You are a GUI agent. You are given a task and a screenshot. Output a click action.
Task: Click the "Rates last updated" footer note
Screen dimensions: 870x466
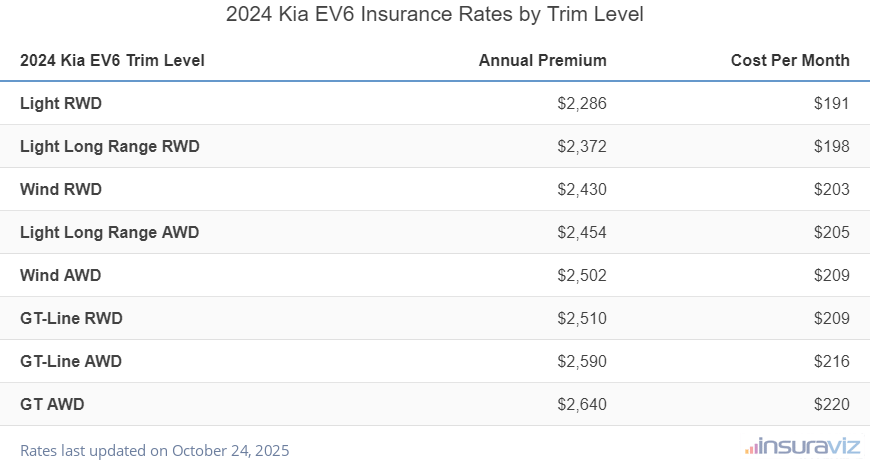(155, 450)
